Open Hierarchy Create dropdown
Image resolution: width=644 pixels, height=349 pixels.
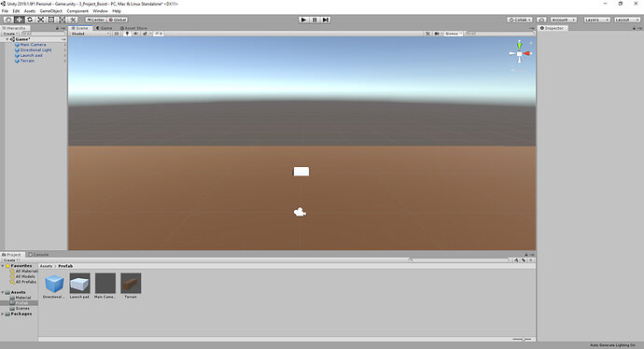pos(10,34)
